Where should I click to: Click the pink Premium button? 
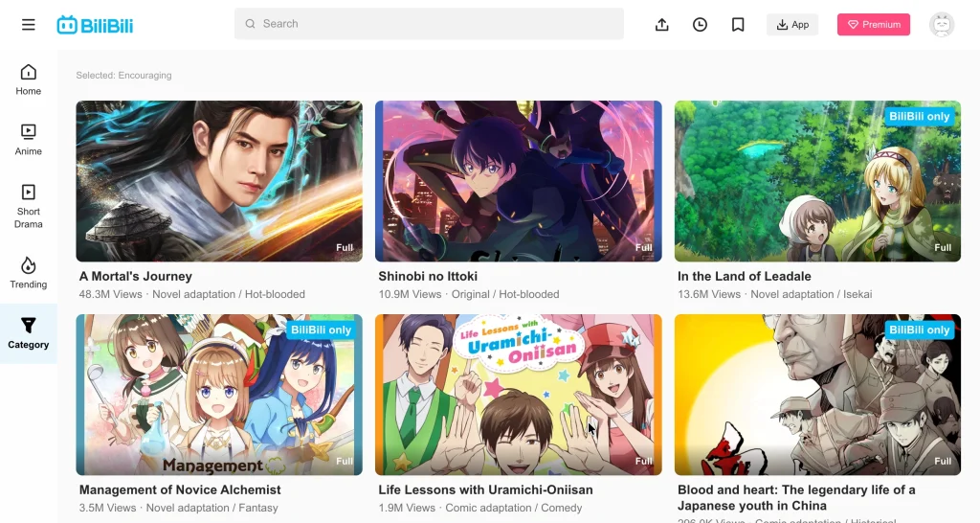(x=874, y=24)
